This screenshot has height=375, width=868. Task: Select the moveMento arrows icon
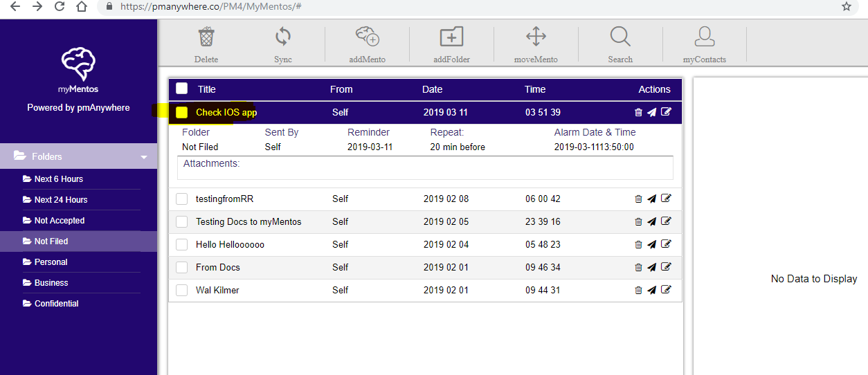point(536,37)
